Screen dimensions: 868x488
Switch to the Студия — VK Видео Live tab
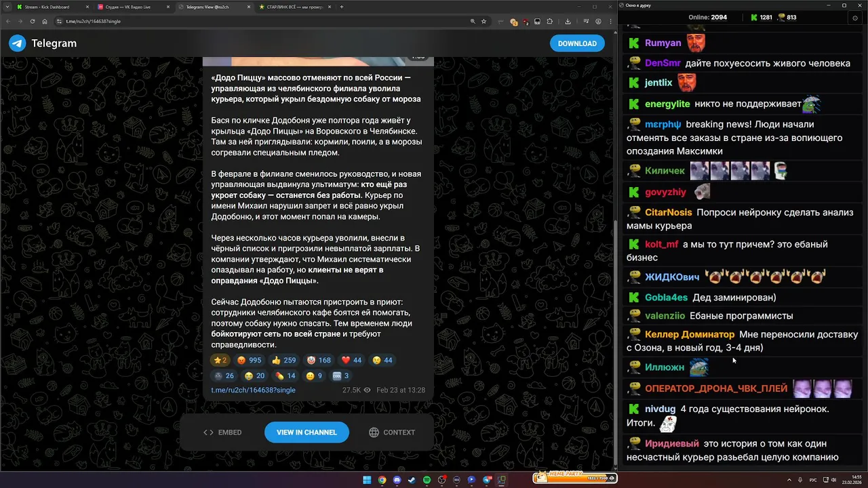click(132, 7)
